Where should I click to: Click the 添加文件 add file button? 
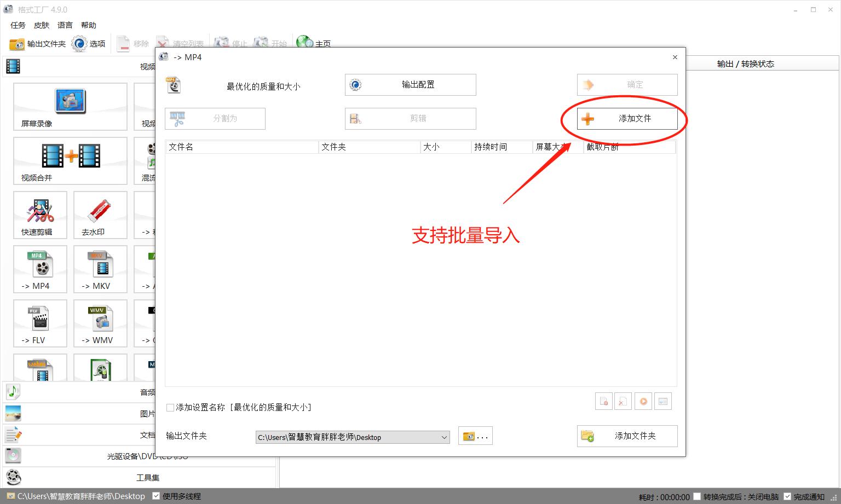point(626,118)
